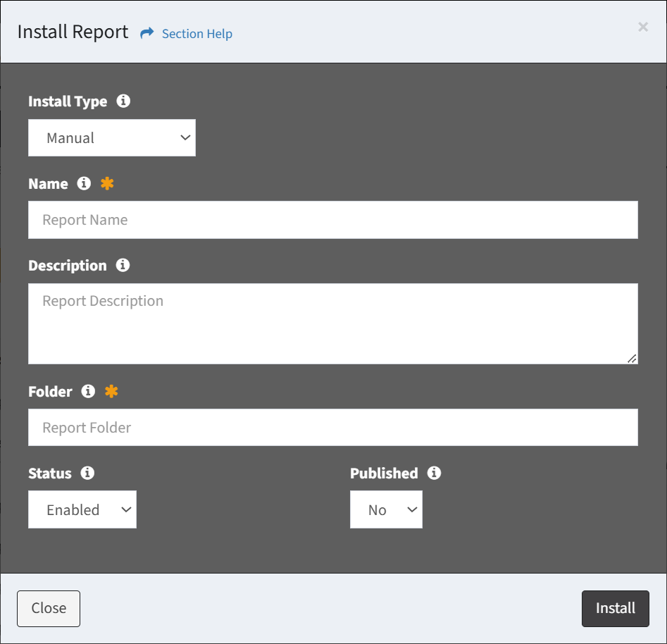Click the info icon beside Install Type
The width and height of the screenshot is (667, 644).
click(123, 101)
